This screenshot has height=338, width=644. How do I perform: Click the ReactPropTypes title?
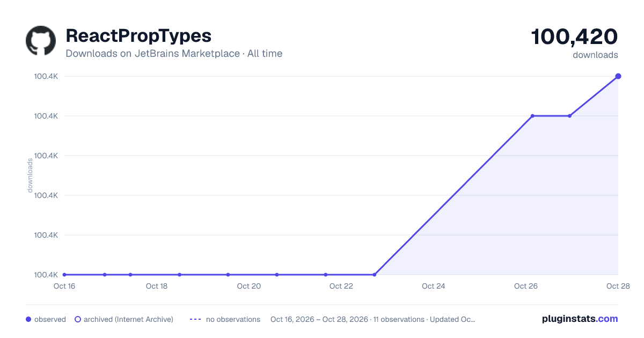pos(138,36)
